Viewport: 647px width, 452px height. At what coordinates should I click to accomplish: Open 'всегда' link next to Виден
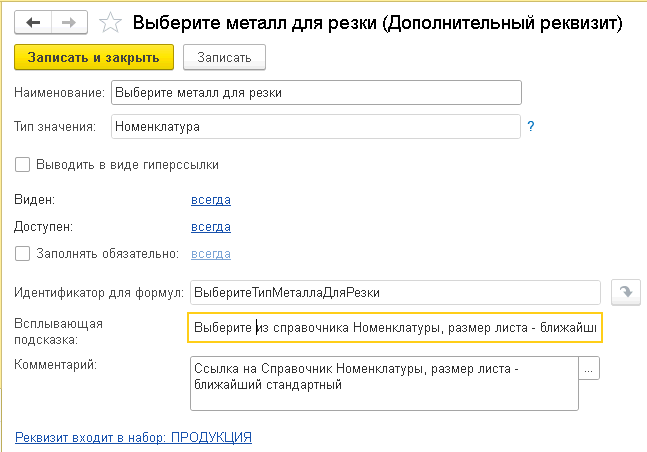pyautogui.click(x=210, y=200)
